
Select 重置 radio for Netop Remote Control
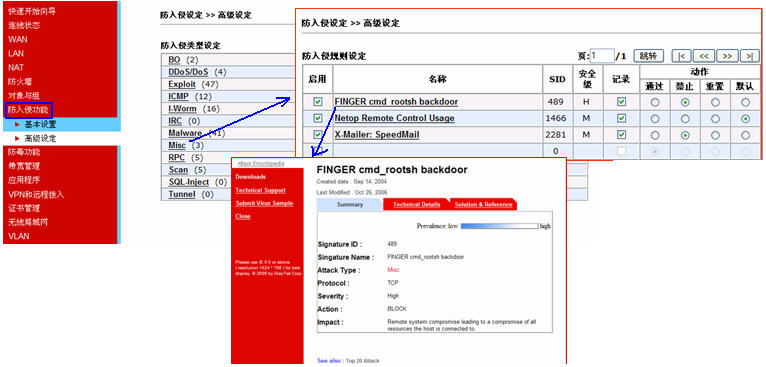point(715,119)
